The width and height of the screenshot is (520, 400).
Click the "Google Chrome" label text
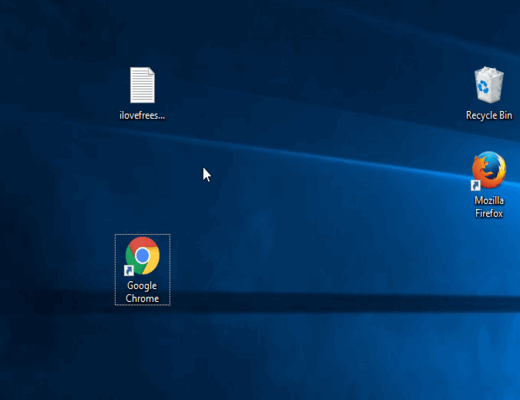coord(142,292)
